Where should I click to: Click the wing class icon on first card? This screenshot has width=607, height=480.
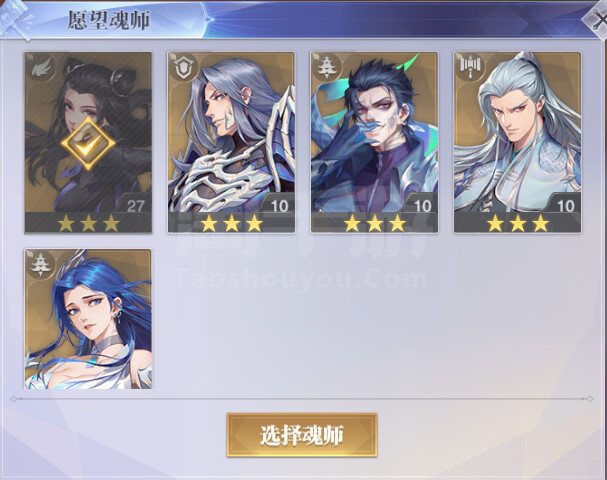(x=41, y=68)
